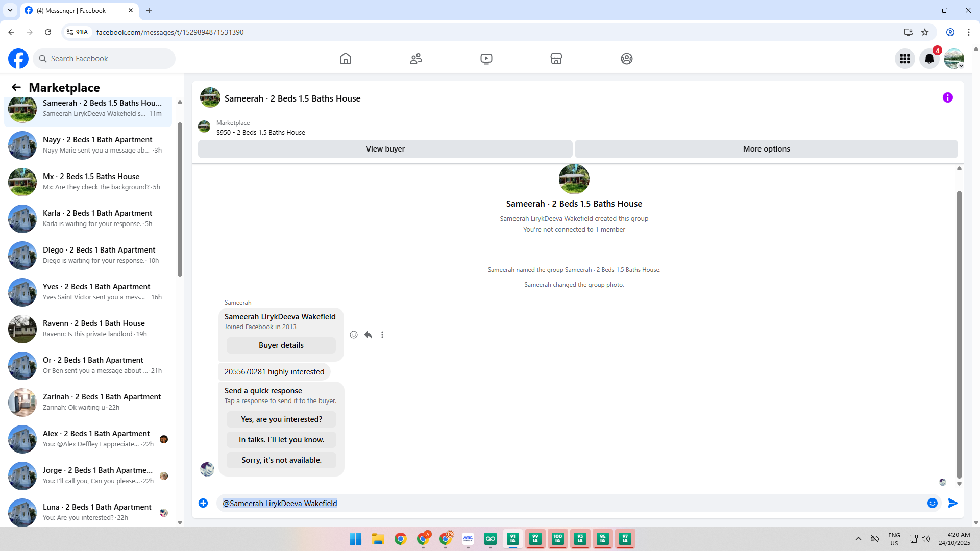Image resolution: width=980 pixels, height=551 pixels.
Task: Open the Messenger browser tab
Action: tap(79, 10)
